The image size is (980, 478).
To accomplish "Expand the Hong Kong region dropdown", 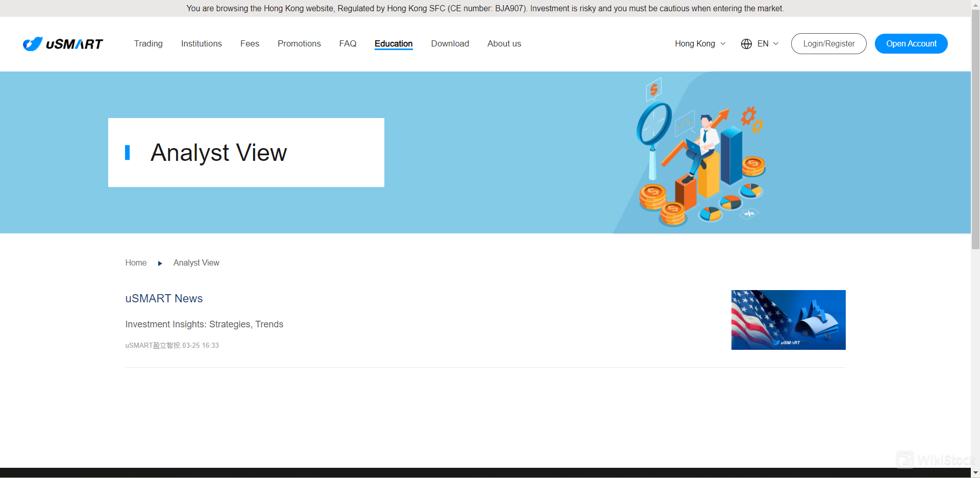I will tap(700, 44).
